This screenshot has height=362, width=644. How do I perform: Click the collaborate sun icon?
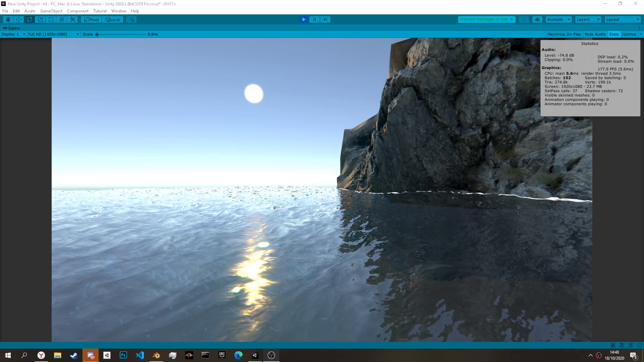click(x=524, y=19)
